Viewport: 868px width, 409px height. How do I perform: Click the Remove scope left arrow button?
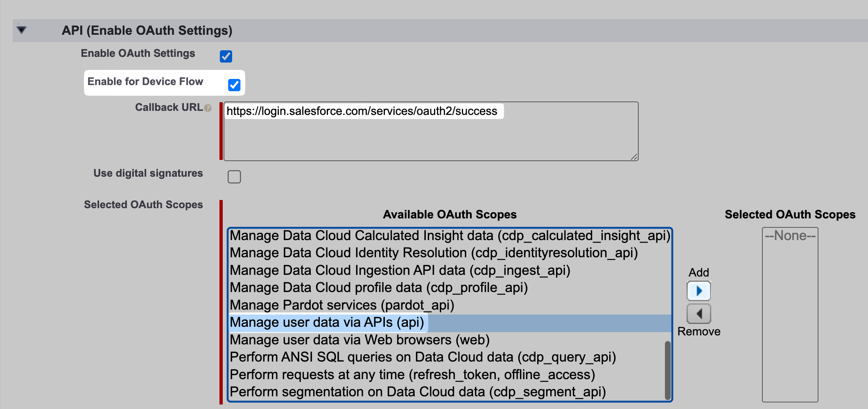pyautogui.click(x=698, y=314)
